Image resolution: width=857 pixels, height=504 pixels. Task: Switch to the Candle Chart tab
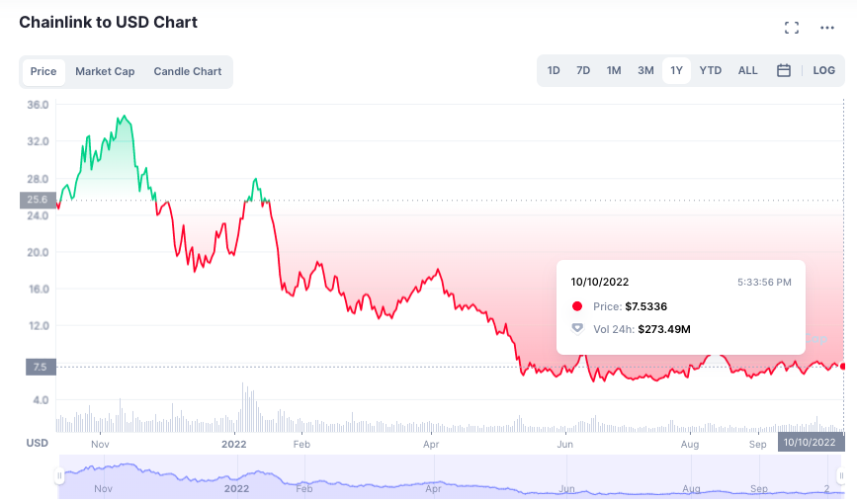188,71
